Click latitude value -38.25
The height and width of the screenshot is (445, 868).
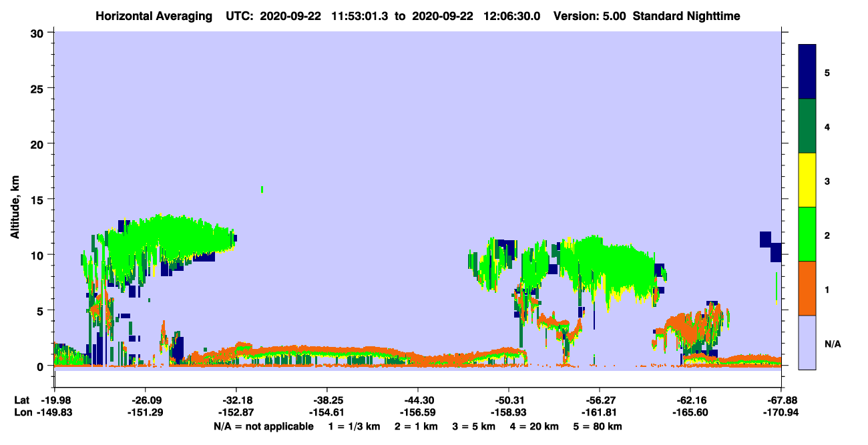(327, 400)
